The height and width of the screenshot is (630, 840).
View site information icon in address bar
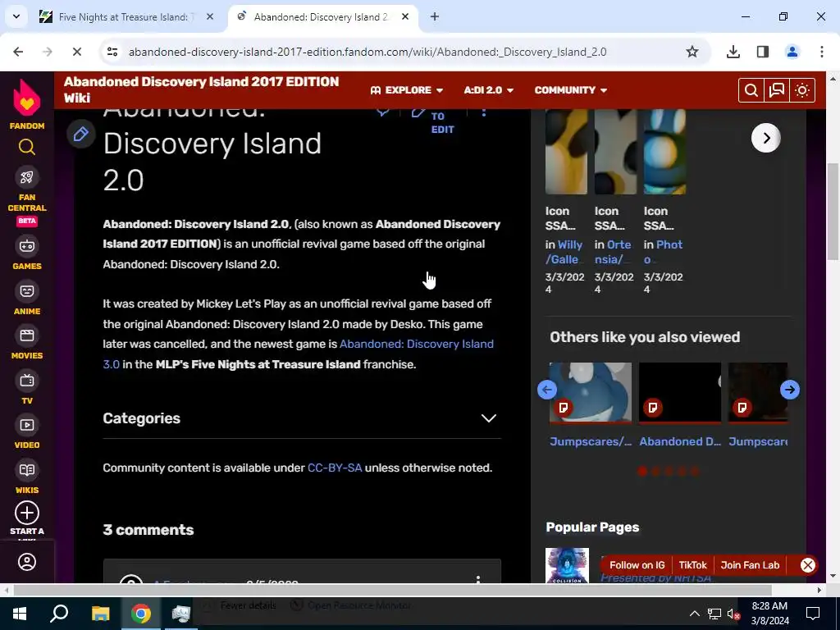coord(112,52)
